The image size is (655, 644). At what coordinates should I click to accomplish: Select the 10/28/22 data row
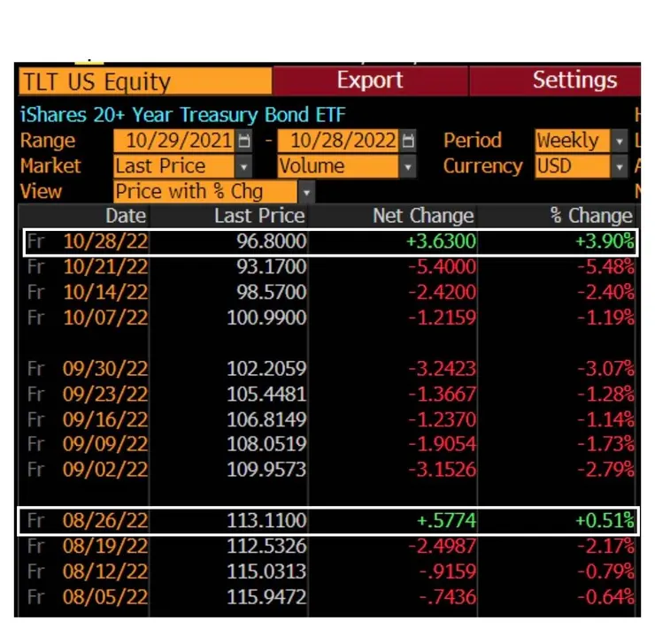(327, 241)
